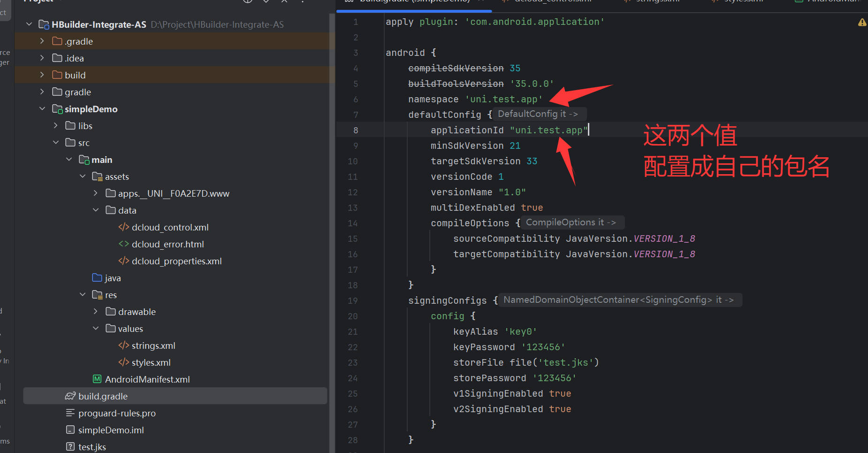Click the build folder icon
Viewport: 868px width, 453px height.
[57, 75]
